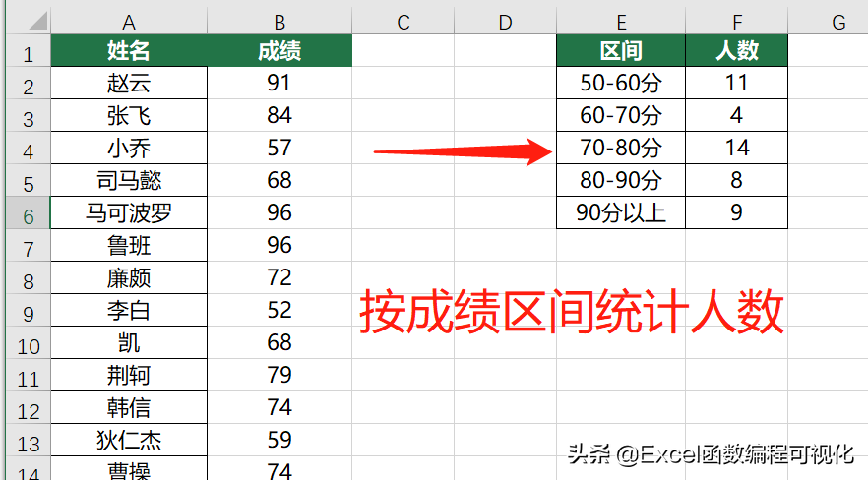Select the score 72 for 廉颇
The width and height of the screenshot is (868, 480).
point(279,277)
